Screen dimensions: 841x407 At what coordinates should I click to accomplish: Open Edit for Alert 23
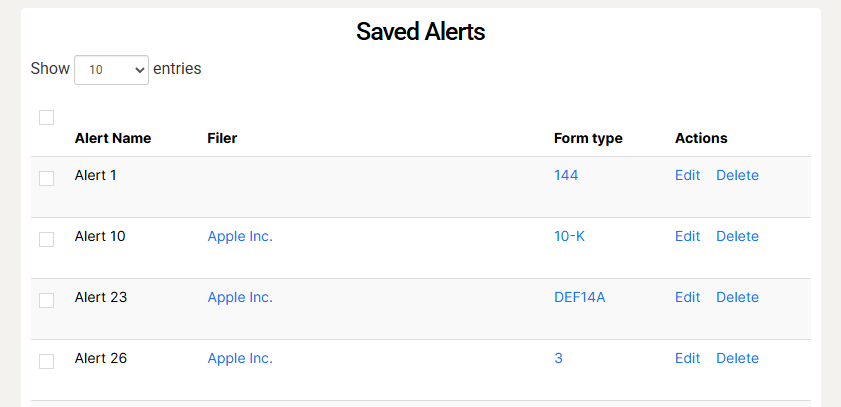[x=687, y=298]
